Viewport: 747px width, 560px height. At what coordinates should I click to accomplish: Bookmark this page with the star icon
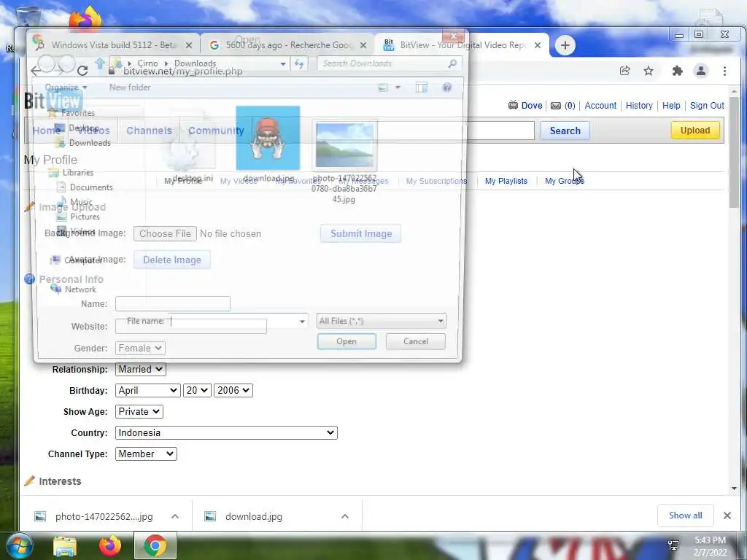(x=649, y=71)
